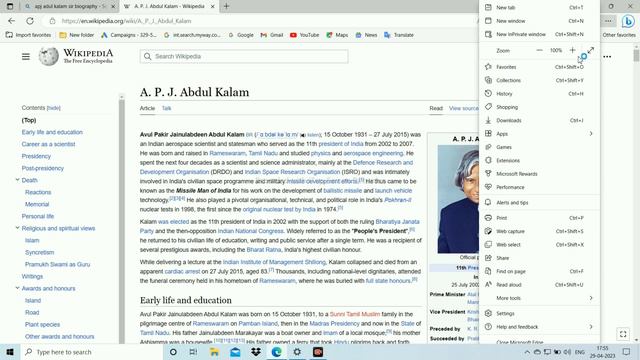
Task: Click the Web select icon
Action: (488, 244)
